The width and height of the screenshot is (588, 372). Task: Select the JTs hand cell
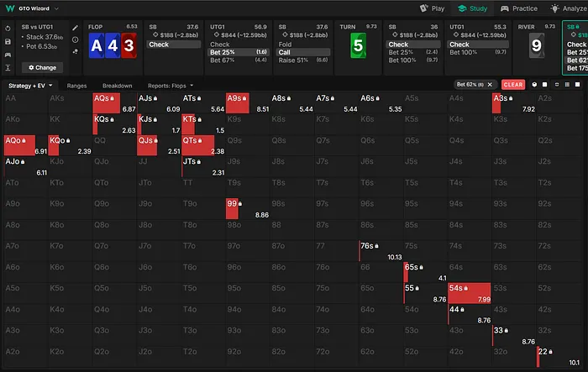203,166
